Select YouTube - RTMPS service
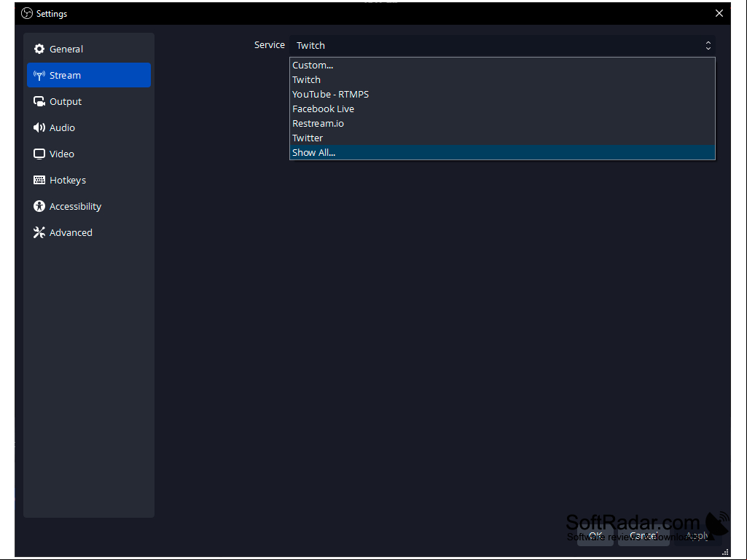 click(502, 94)
